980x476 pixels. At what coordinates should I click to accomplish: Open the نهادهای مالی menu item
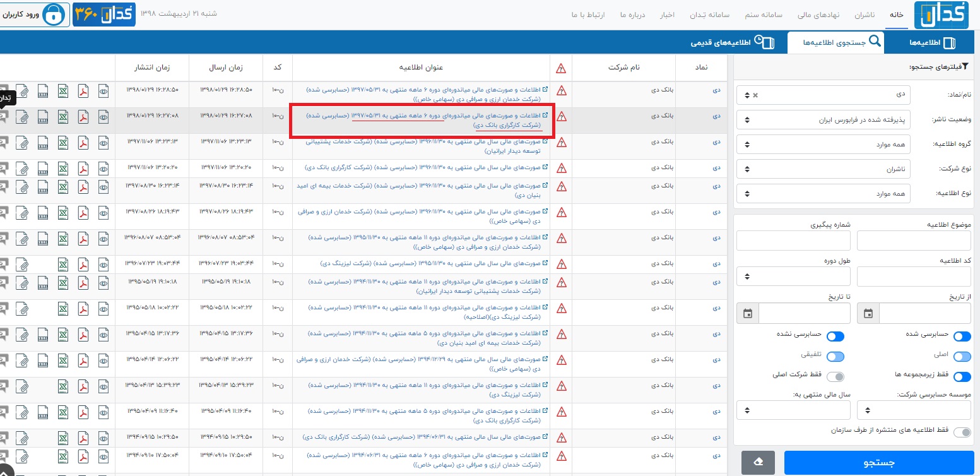[x=817, y=15]
